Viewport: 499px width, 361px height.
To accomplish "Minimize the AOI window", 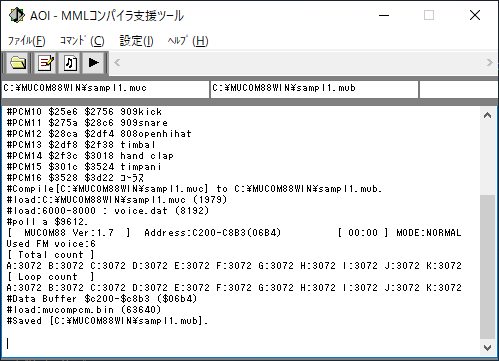I will point(384,15).
